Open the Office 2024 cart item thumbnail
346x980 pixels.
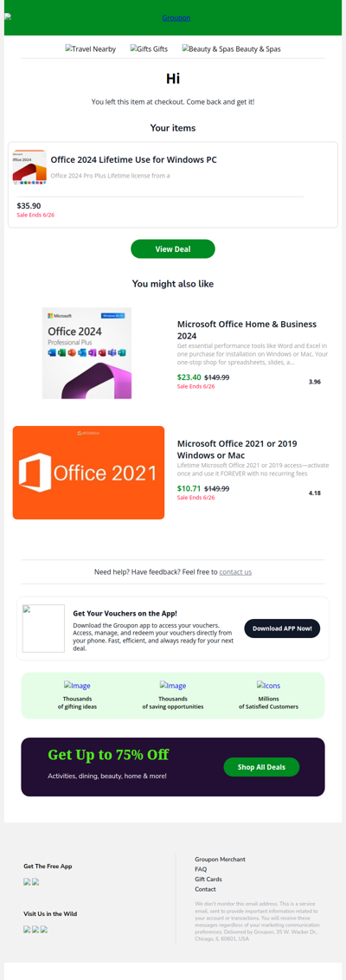pyautogui.click(x=29, y=167)
